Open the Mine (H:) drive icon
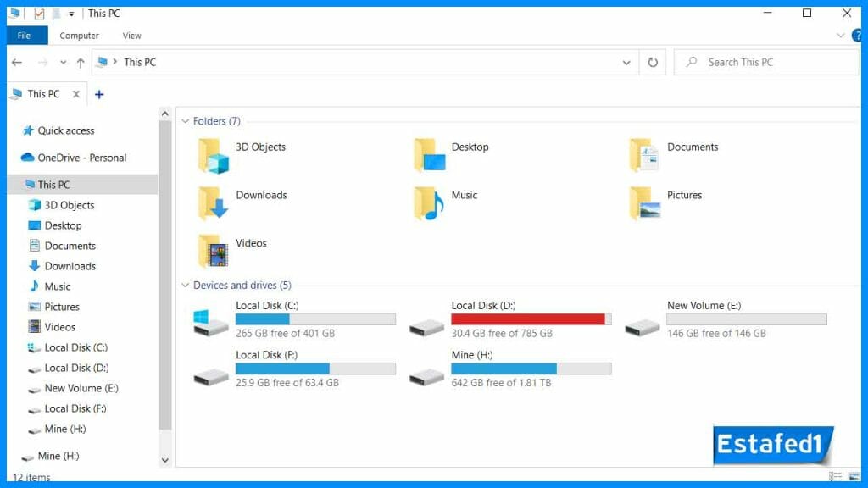Screen dimensions: 868x488 426,373
